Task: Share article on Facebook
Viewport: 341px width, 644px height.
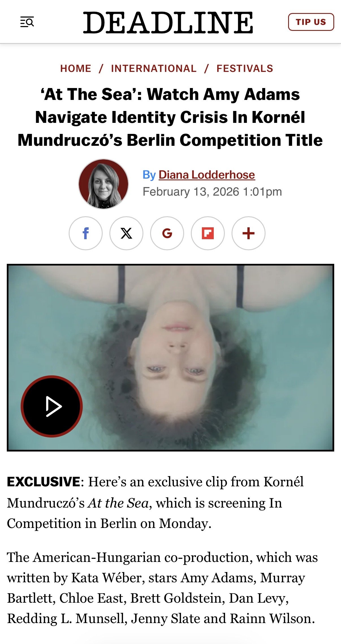Action: [86, 233]
